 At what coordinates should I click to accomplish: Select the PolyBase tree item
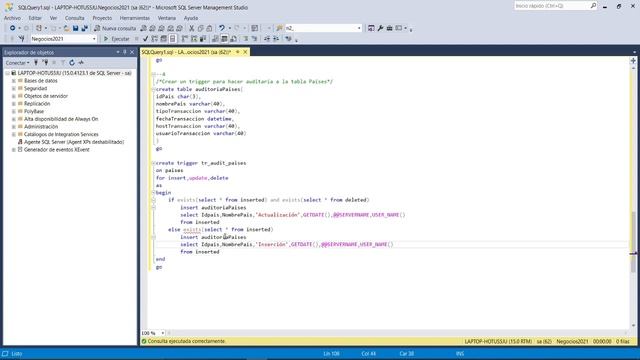(x=34, y=111)
